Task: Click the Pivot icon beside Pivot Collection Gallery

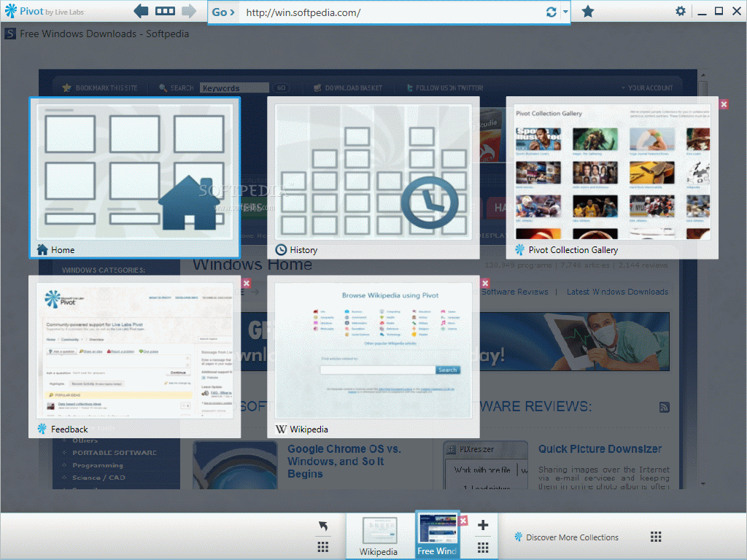Action: 519,249
